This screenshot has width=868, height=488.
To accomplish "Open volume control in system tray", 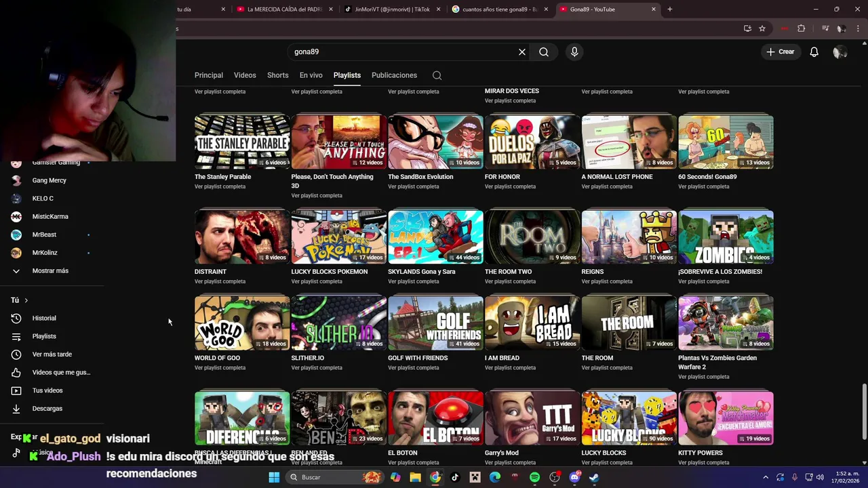I will coord(820,477).
